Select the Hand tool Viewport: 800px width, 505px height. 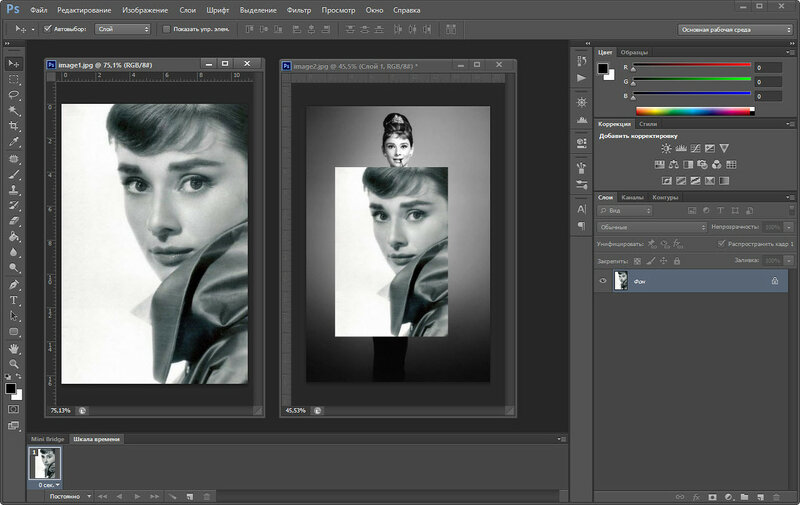pos(13,349)
